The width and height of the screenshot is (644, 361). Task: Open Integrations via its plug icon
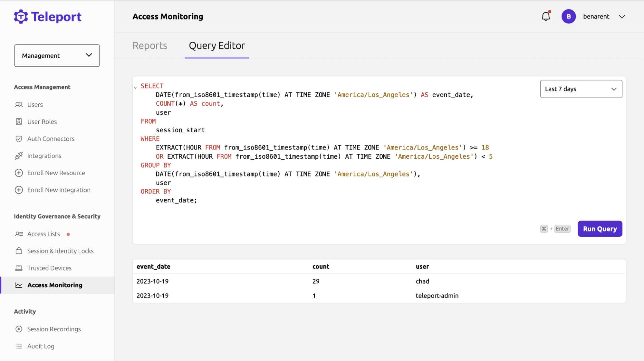19,156
